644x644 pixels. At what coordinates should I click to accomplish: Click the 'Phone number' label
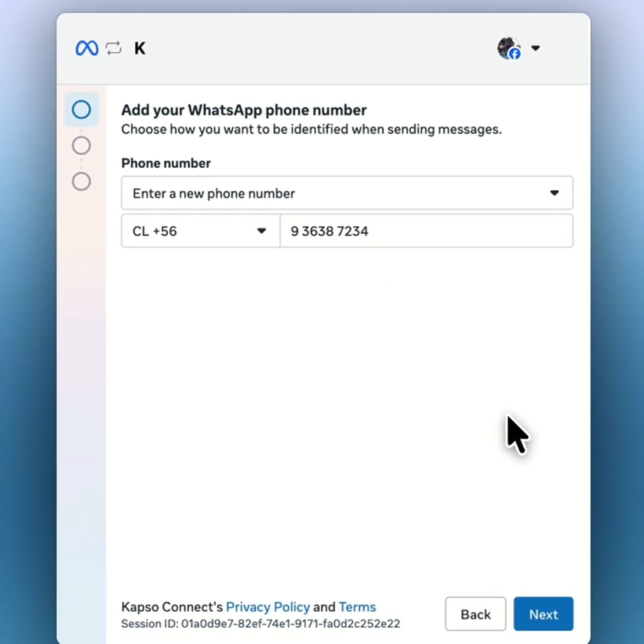point(166,163)
